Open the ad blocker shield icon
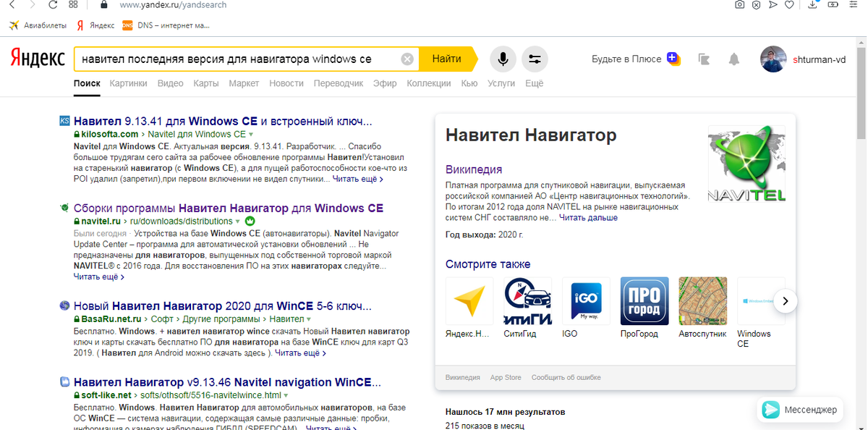Image resolution: width=868 pixels, height=430 pixels. tap(757, 4)
